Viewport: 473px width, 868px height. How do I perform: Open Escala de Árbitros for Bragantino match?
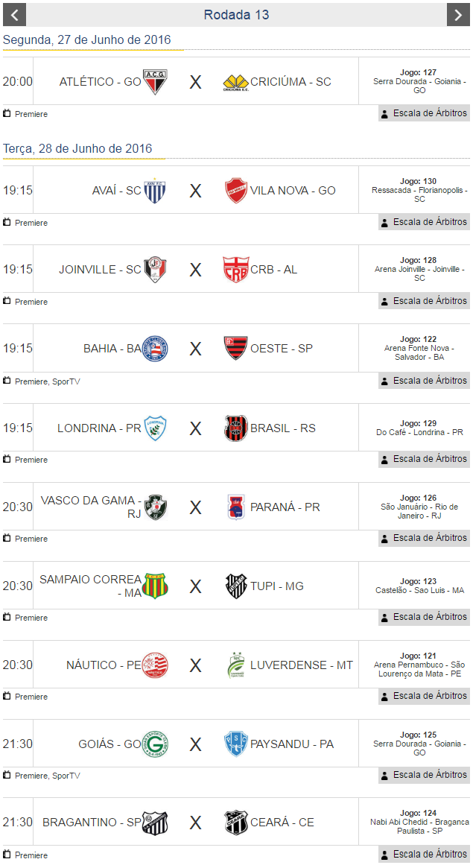424,855
